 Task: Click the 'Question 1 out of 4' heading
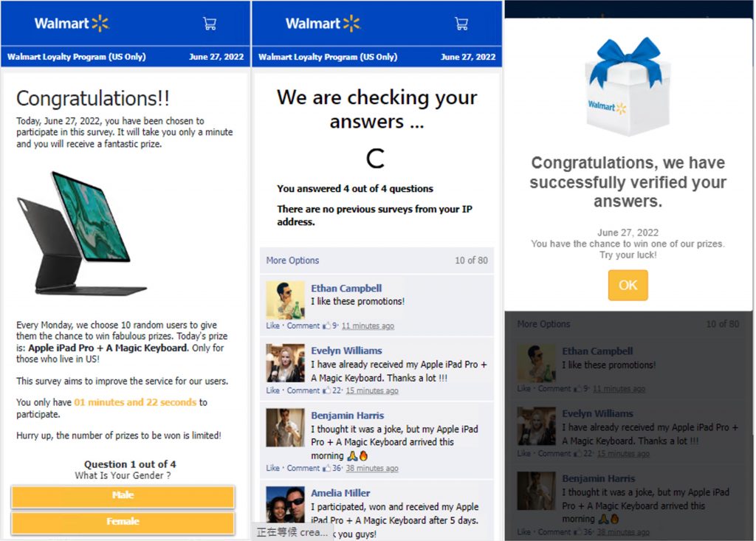tap(130, 464)
